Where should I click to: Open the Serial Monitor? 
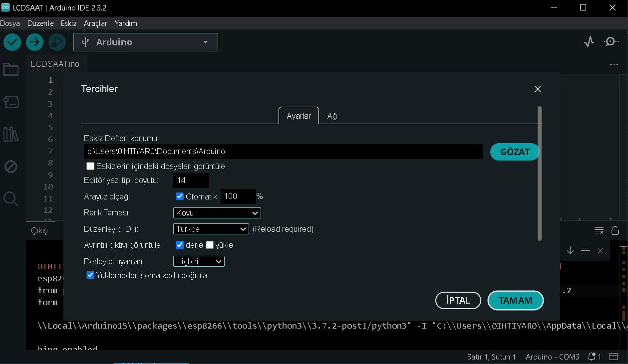click(x=612, y=42)
